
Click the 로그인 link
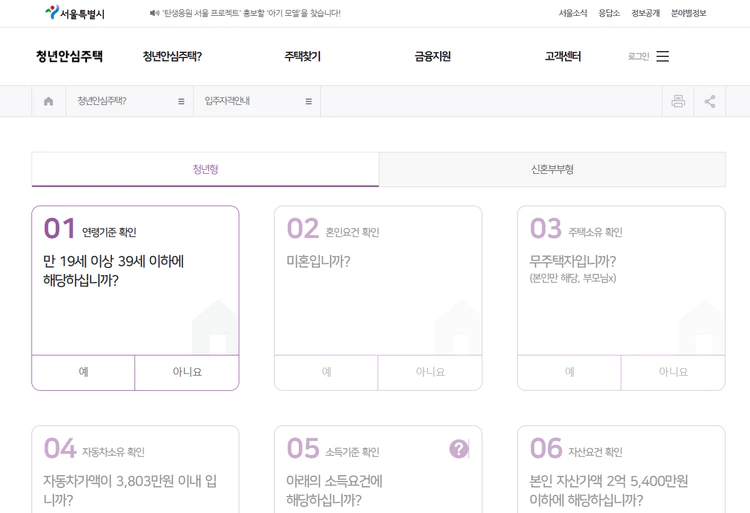(x=638, y=56)
